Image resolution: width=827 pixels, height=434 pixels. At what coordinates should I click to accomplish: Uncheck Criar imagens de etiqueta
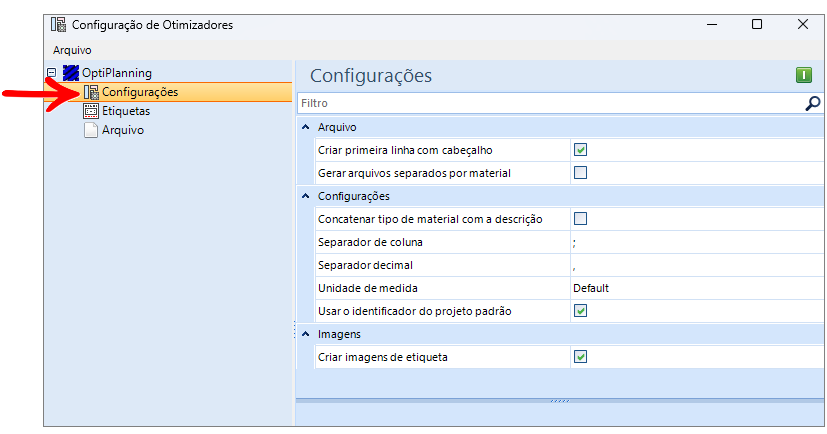[x=580, y=357]
